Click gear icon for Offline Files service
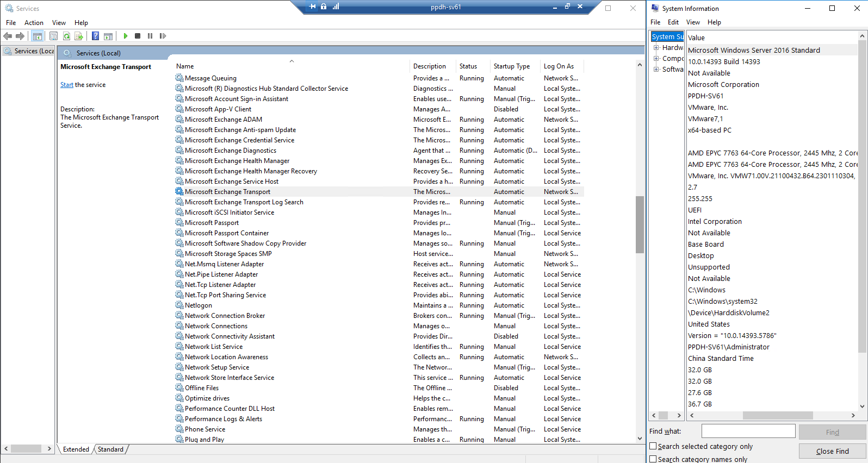Screen dimensions: 868x463 tap(179, 387)
